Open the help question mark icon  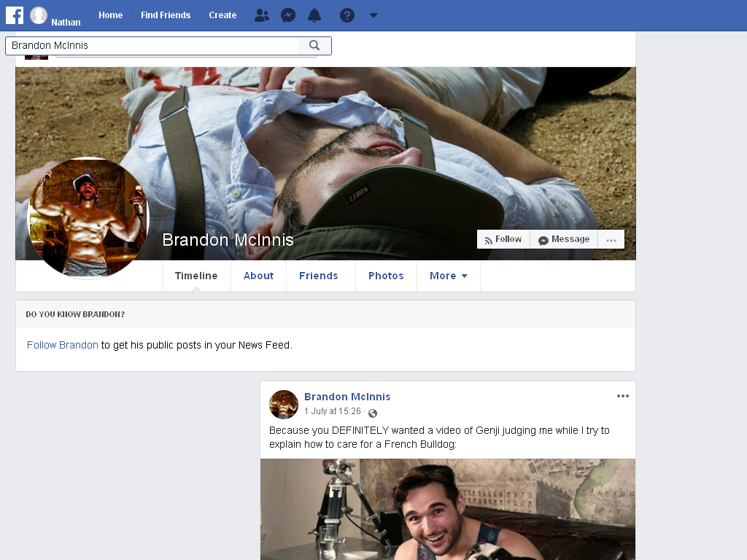coord(347,15)
